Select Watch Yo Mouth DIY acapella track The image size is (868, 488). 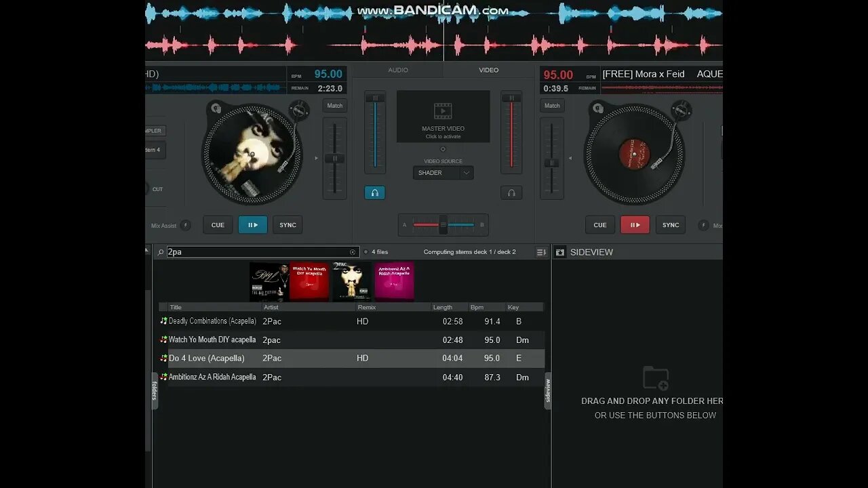(351, 340)
